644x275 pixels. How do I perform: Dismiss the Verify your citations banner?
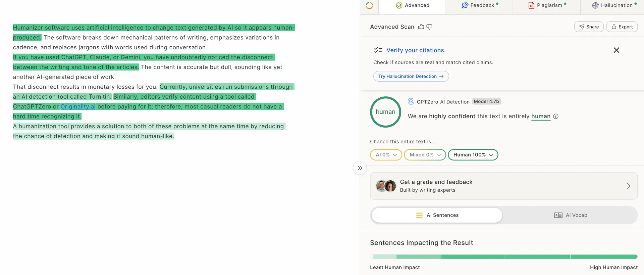click(616, 50)
